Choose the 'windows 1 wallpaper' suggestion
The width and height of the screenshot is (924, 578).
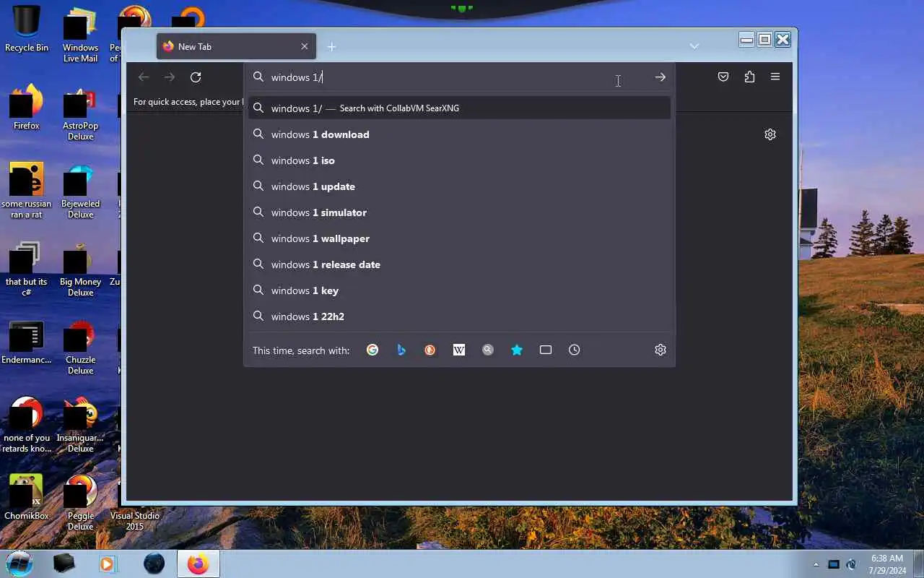(459, 238)
